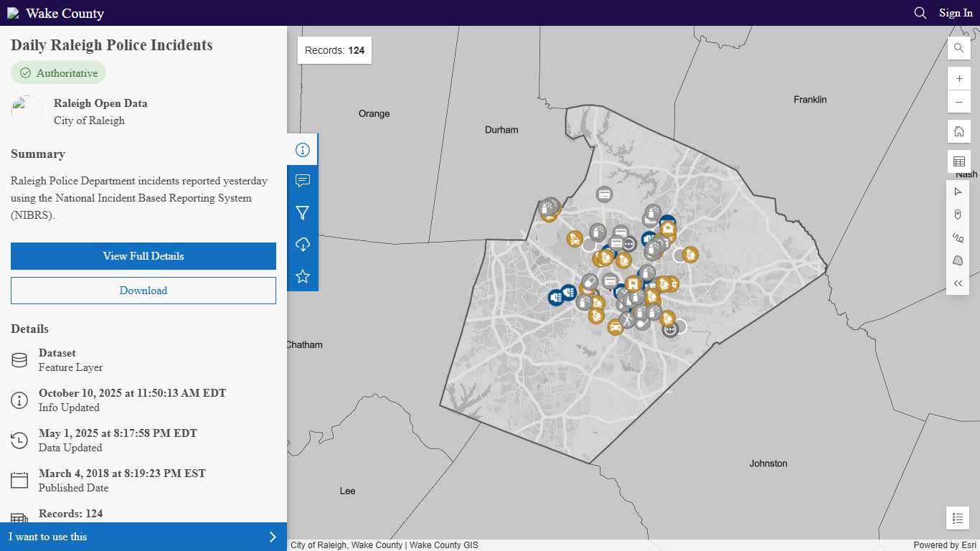The width and height of the screenshot is (980, 551).
Task: Zoom out using the minus control
Action: click(x=958, y=102)
